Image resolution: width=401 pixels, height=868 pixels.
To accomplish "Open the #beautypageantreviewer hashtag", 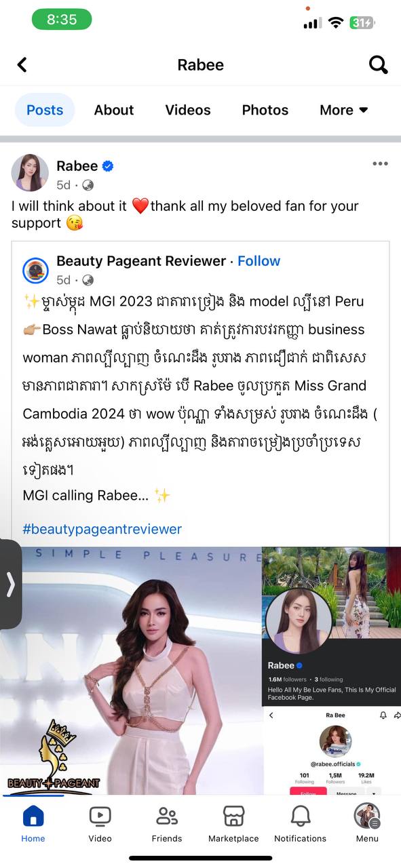I will (x=102, y=529).
